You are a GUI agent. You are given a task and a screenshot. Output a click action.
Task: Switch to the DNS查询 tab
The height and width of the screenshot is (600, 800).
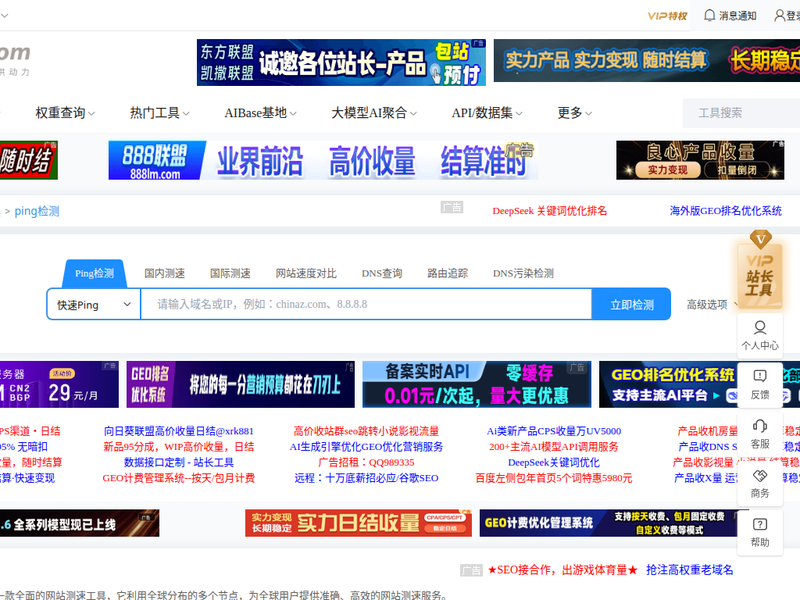(x=382, y=273)
